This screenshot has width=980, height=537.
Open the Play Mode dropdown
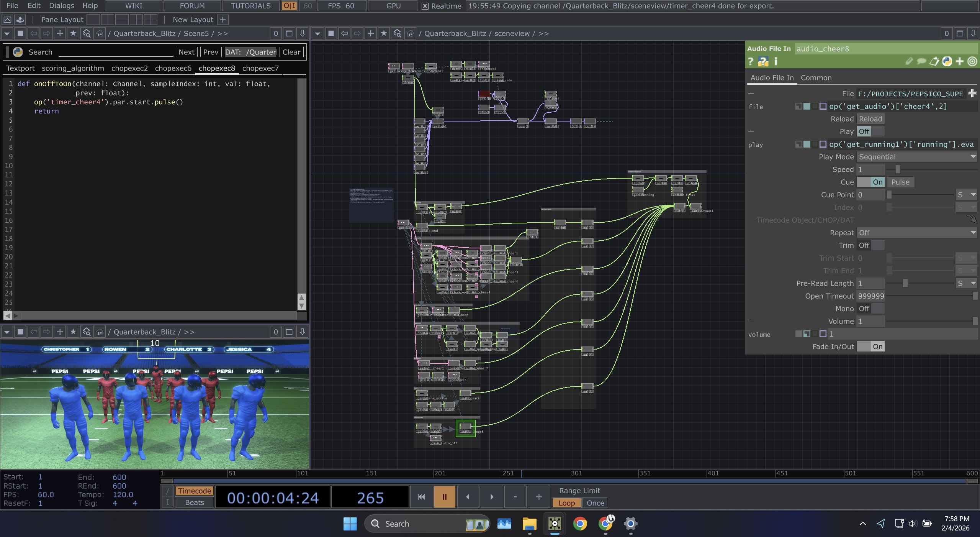(917, 157)
